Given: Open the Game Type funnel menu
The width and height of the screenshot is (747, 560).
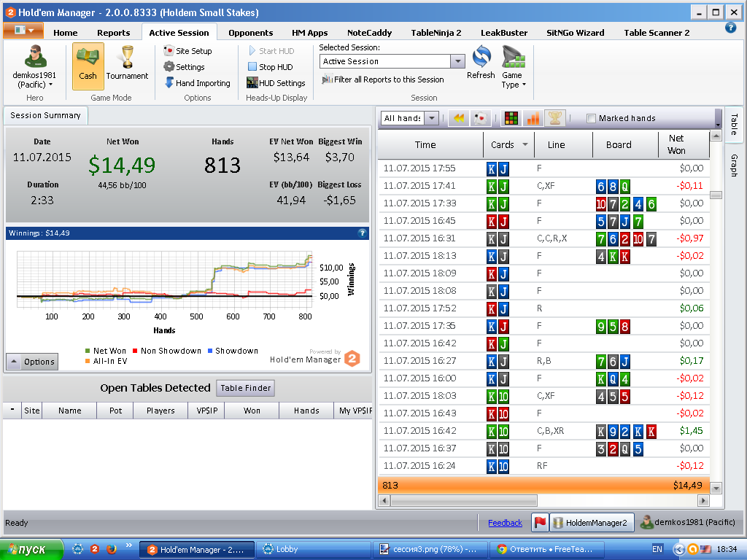Looking at the screenshot, I should 514,66.
